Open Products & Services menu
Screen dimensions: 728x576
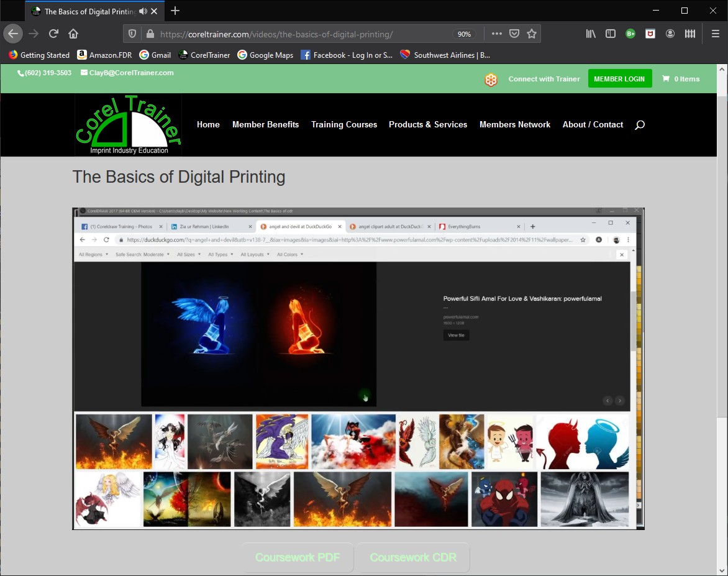[428, 124]
